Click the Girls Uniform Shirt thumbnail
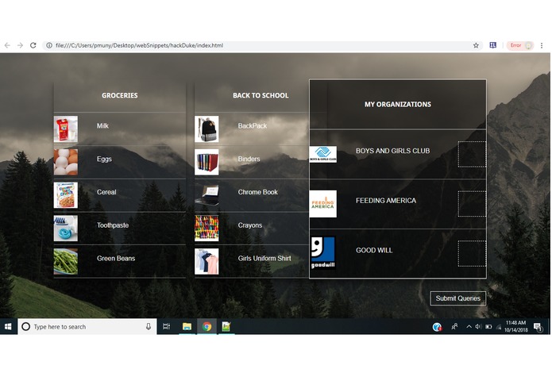Screen dimensions: 552x392 tap(207, 261)
